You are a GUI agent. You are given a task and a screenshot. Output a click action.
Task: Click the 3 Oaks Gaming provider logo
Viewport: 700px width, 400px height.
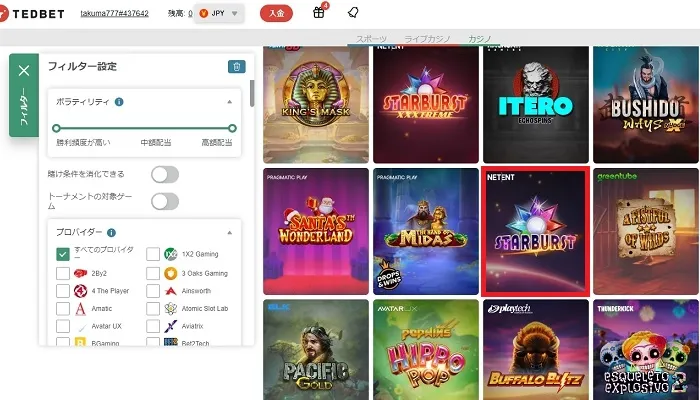click(x=171, y=273)
